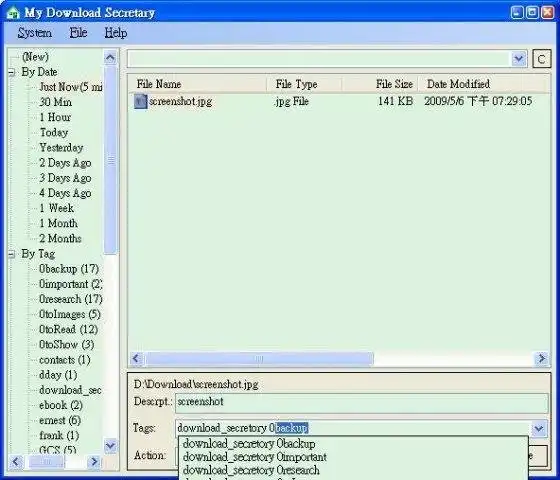Select the ernest (6) tag
Viewport: 560px width, 480px height.
[x=60, y=420]
